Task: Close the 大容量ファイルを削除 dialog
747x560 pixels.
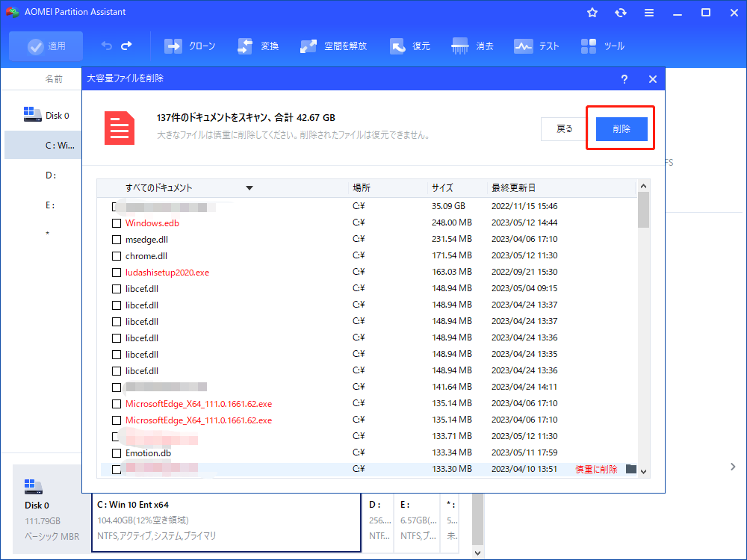Action: [653, 79]
